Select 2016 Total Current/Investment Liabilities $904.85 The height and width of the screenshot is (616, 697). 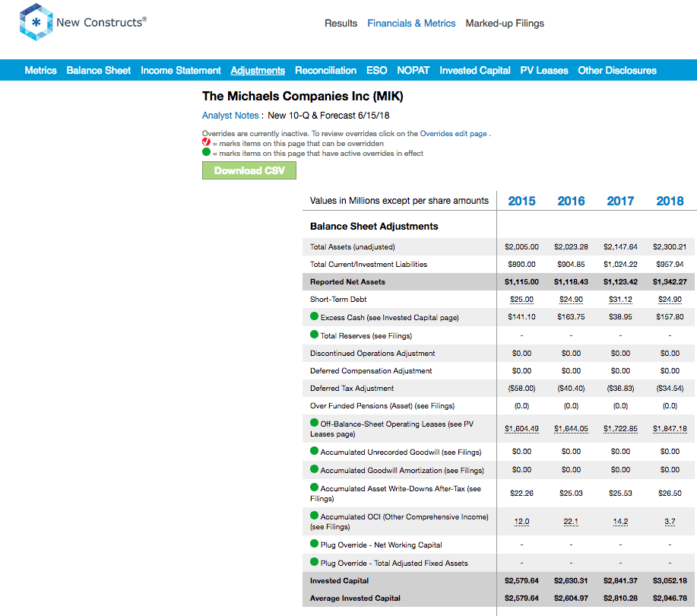pyautogui.click(x=571, y=264)
